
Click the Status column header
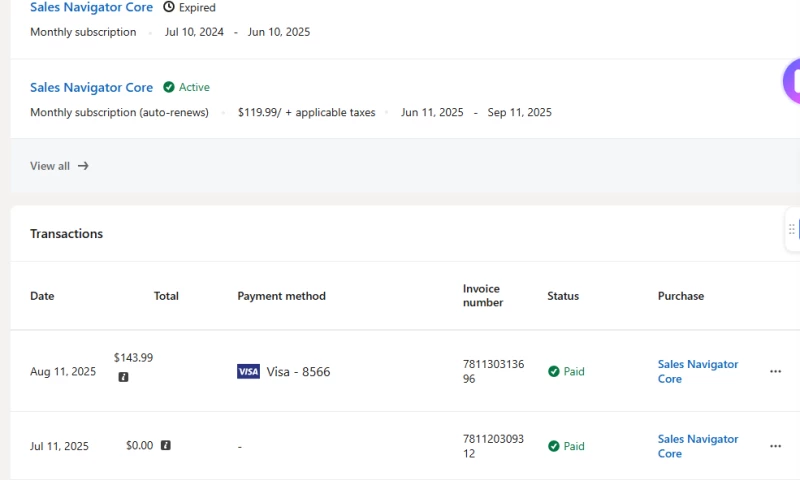563,296
